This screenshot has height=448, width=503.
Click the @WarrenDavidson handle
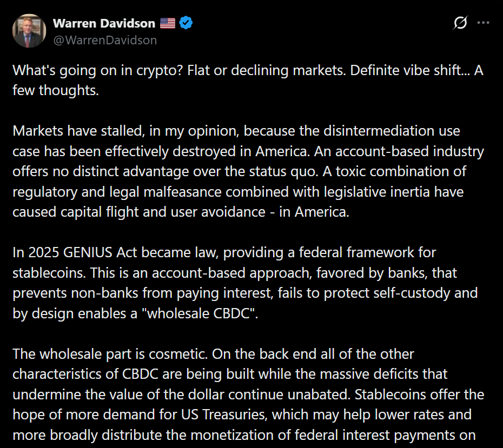pyautogui.click(x=105, y=40)
